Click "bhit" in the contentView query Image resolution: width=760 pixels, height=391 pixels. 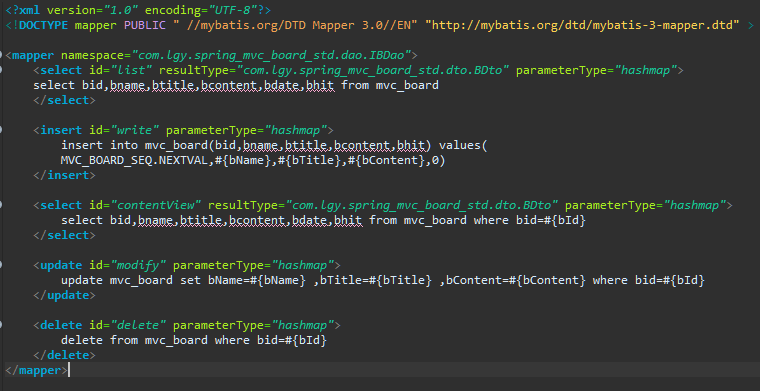348,220
